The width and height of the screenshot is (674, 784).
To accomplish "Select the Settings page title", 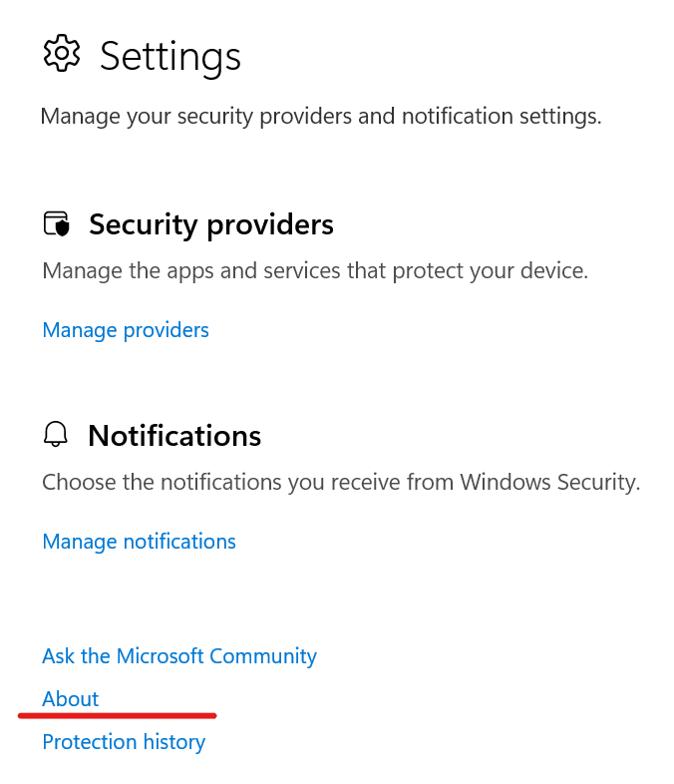I will [170, 57].
